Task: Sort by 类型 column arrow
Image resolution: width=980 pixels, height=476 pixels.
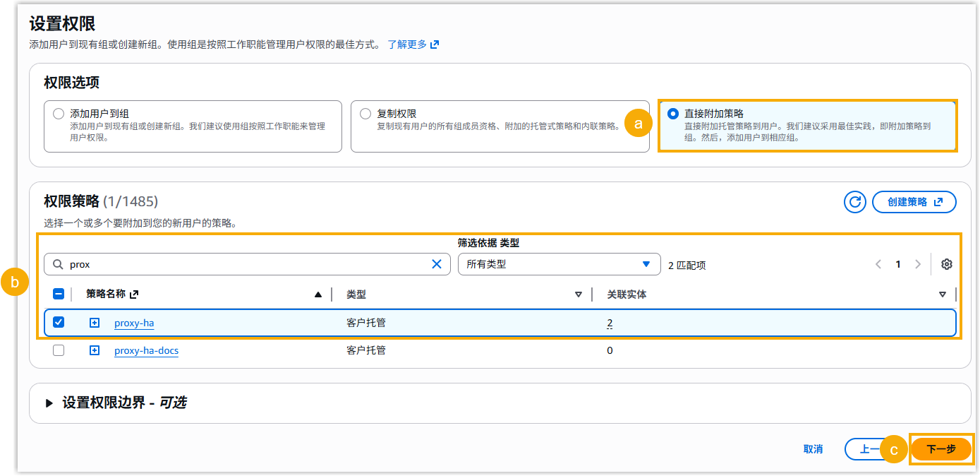Action: 579,294
